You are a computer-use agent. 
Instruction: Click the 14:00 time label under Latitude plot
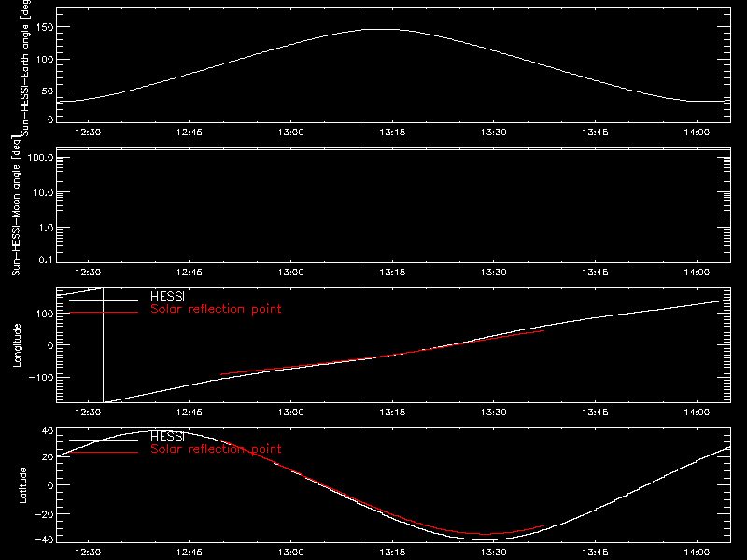pos(697,553)
